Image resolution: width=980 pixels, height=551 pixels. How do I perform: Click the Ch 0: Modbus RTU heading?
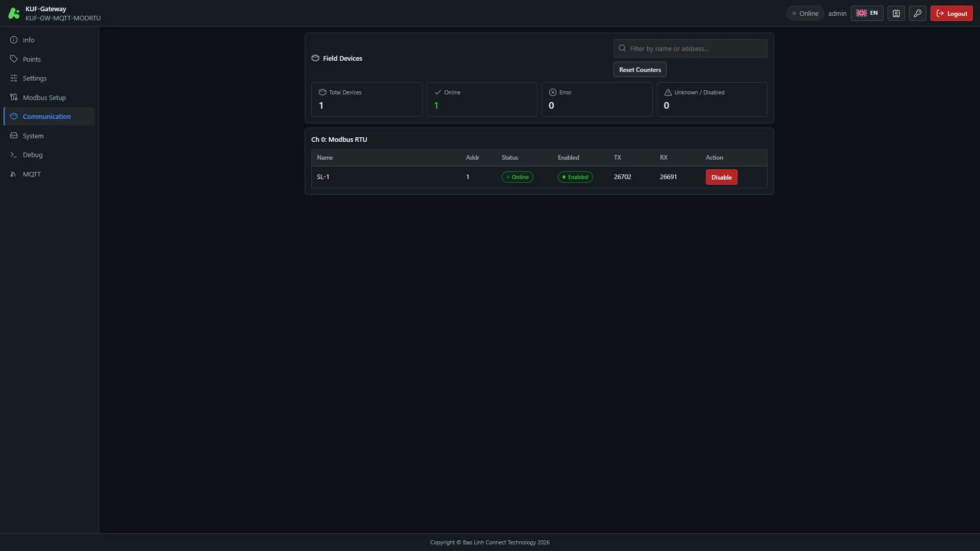[339, 139]
